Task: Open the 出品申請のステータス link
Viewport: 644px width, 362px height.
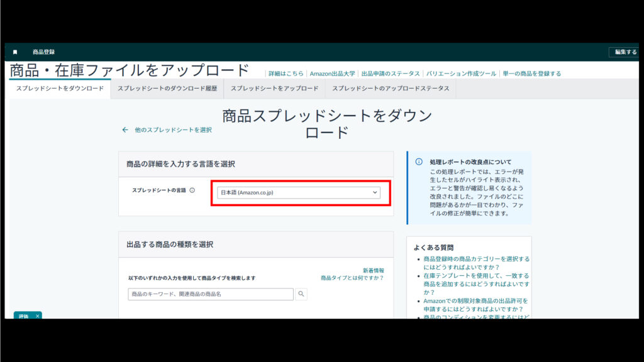Action: pyautogui.click(x=391, y=74)
